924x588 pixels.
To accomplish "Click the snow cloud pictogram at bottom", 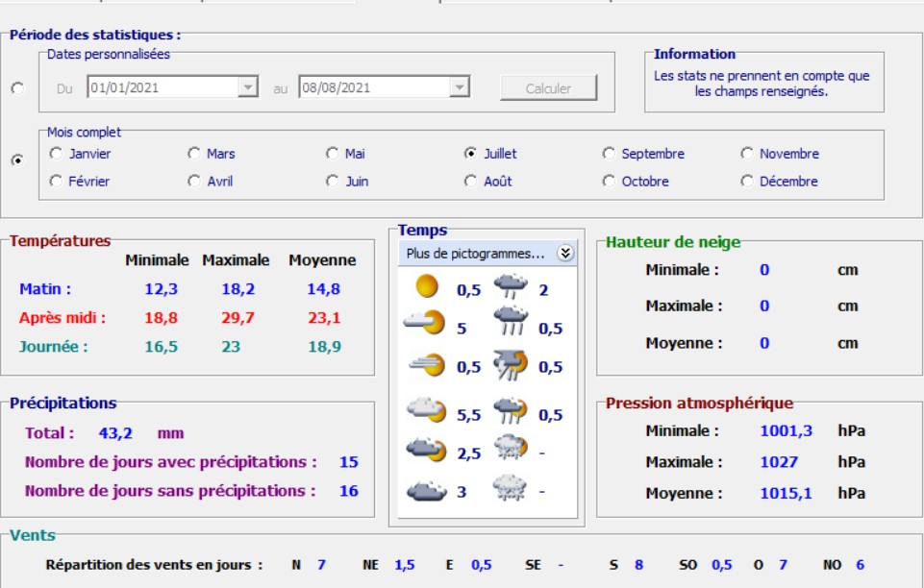I will coord(510,488).
